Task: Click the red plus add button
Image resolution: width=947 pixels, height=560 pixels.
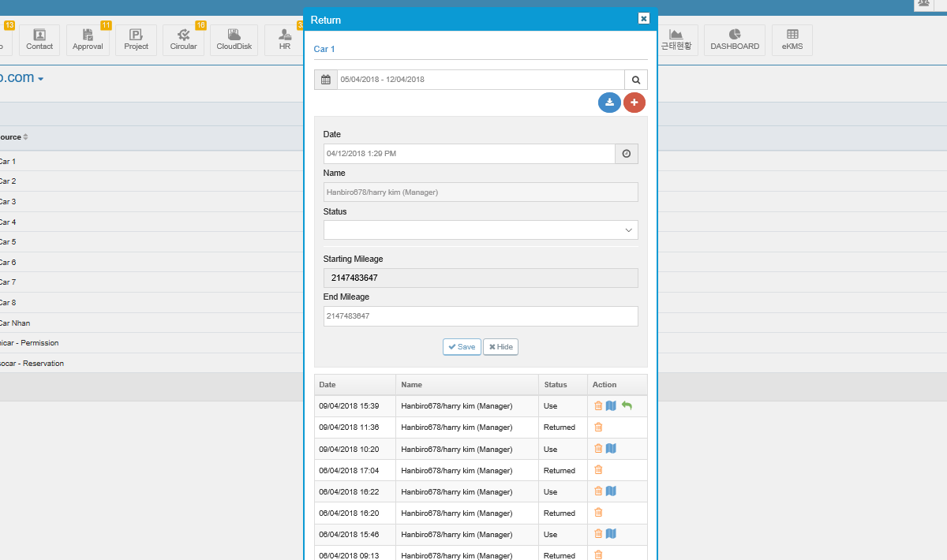Action: (x=634, y=103)
